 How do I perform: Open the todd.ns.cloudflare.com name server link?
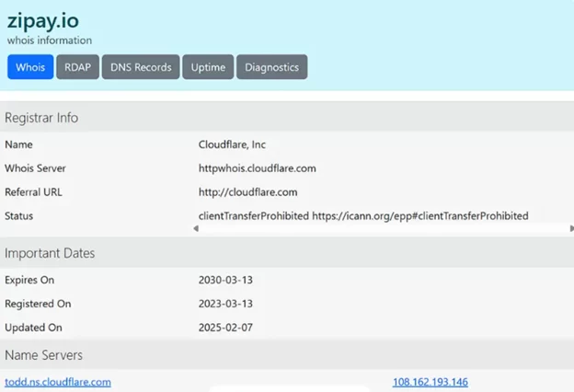[x=58, y=382]
